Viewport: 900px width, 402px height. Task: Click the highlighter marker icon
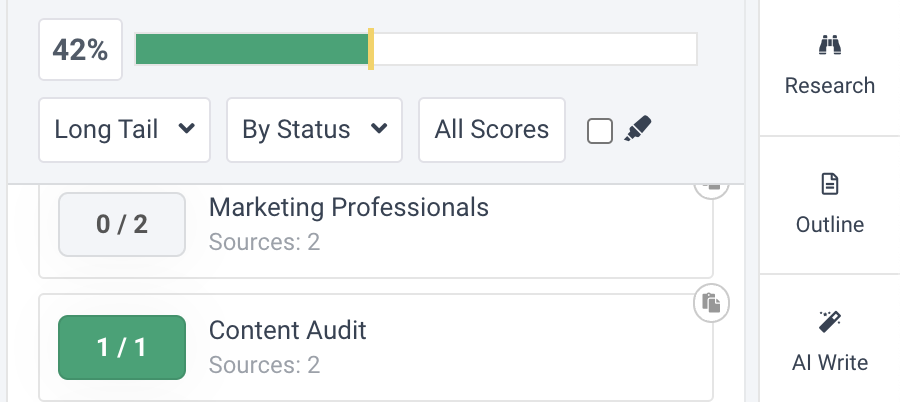pyautogui.click(x=637, y=130)
